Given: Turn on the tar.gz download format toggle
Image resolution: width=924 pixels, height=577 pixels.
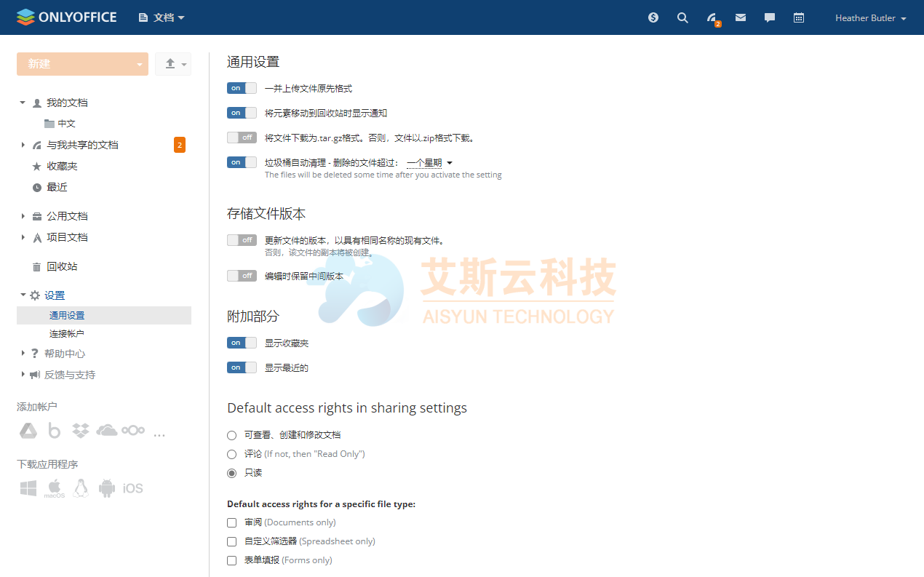Looking at the screenshot, I should pos(242,138).
